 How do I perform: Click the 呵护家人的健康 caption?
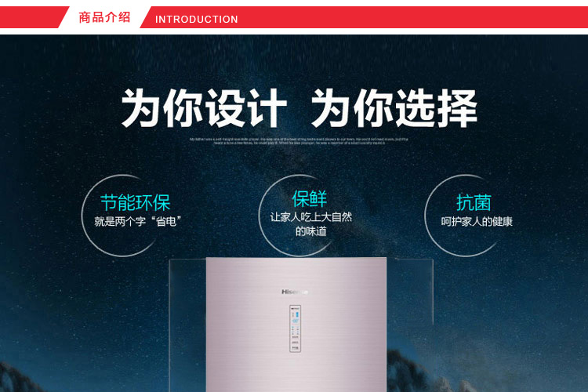pos(477,222)
